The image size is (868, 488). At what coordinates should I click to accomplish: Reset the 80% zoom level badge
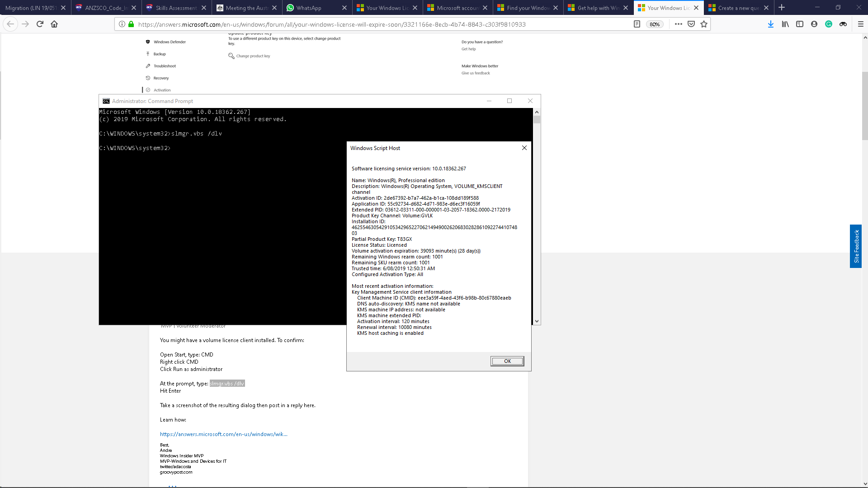[655, 24]
